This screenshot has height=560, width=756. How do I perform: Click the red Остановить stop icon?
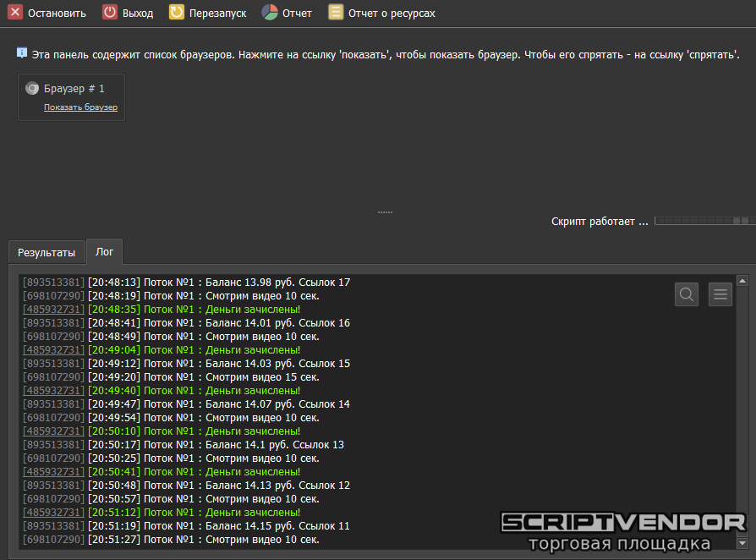15,13
